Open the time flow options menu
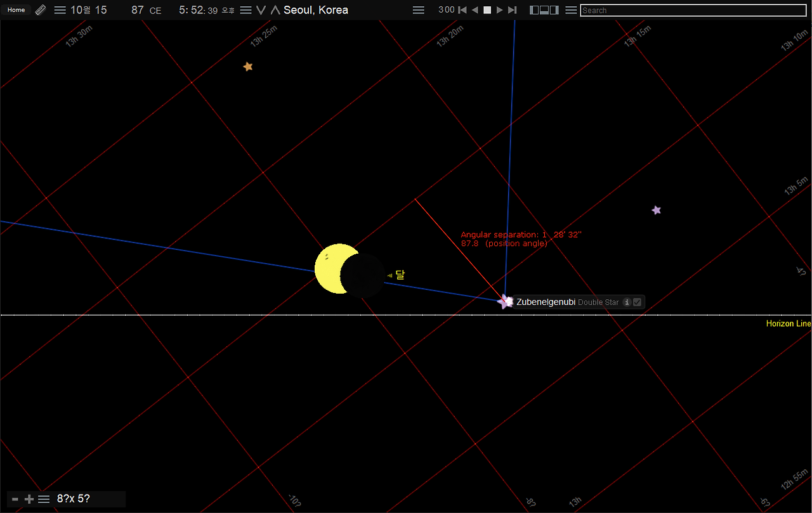Viewport: 812px width, 513px height. tap(419, 10)
